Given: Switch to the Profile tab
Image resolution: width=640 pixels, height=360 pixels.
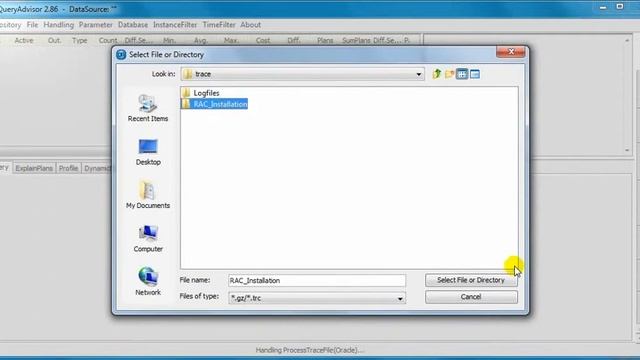Looking at the screenshot, I should [x=68, y=168].
